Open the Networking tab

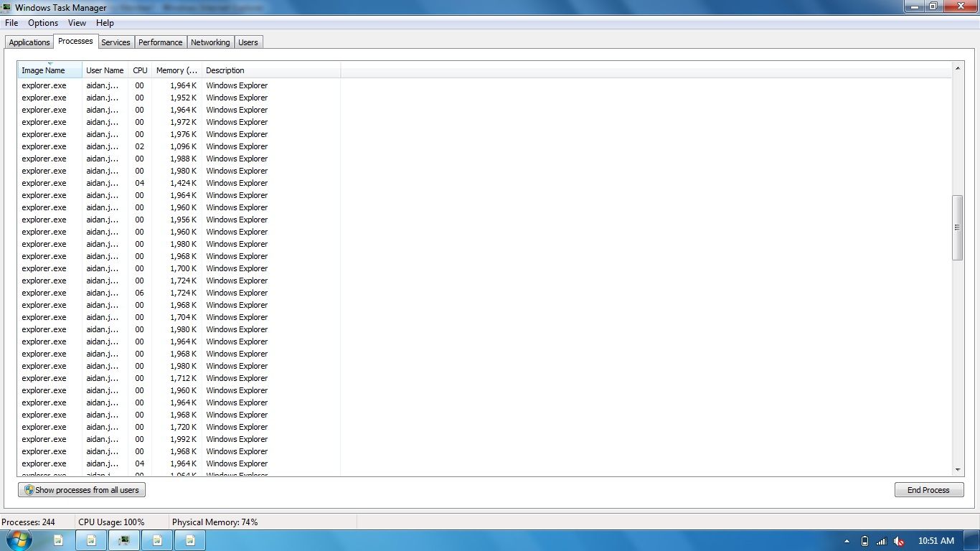click(x=210, y=42)
